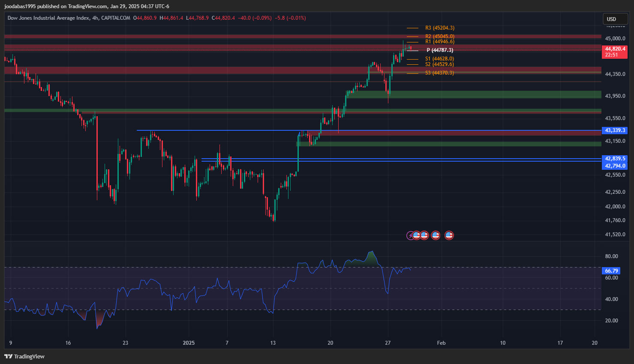Click the red current price label 44,820.4
634x364 pixels.
pyautogui.click(x=615, y=49)
